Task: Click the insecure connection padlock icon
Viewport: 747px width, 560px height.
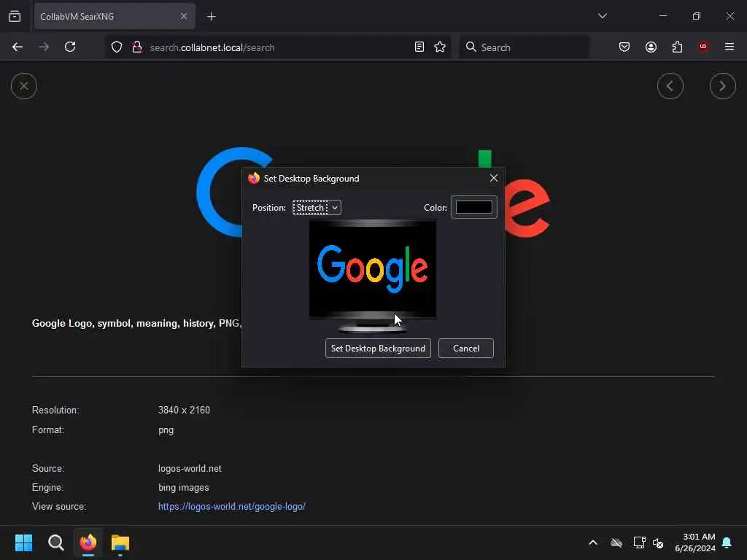Action: [x=137, y=47]
